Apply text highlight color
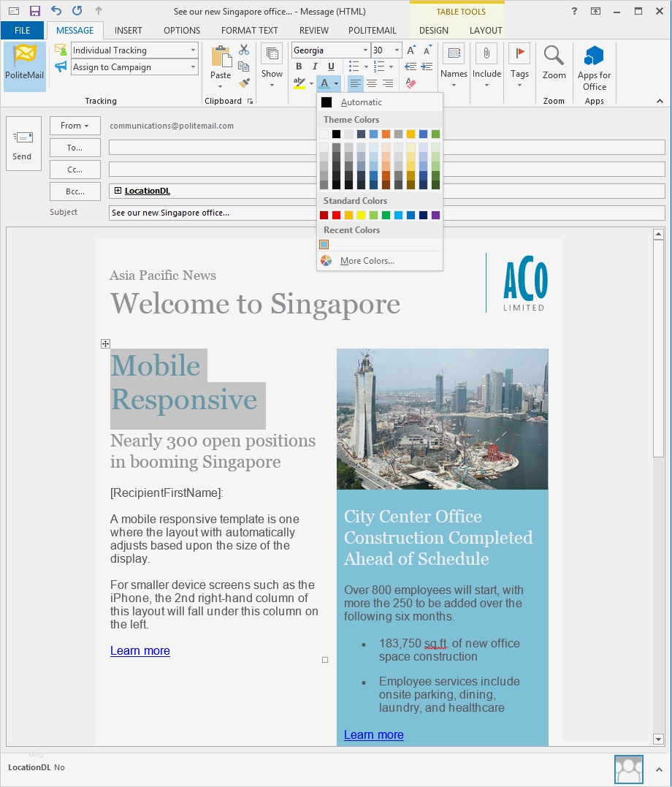672x787 pixels. [299, 83]
